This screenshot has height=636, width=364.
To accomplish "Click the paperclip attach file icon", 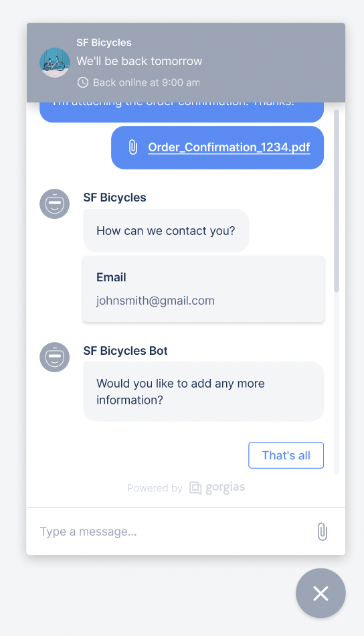I will (323, 532).
